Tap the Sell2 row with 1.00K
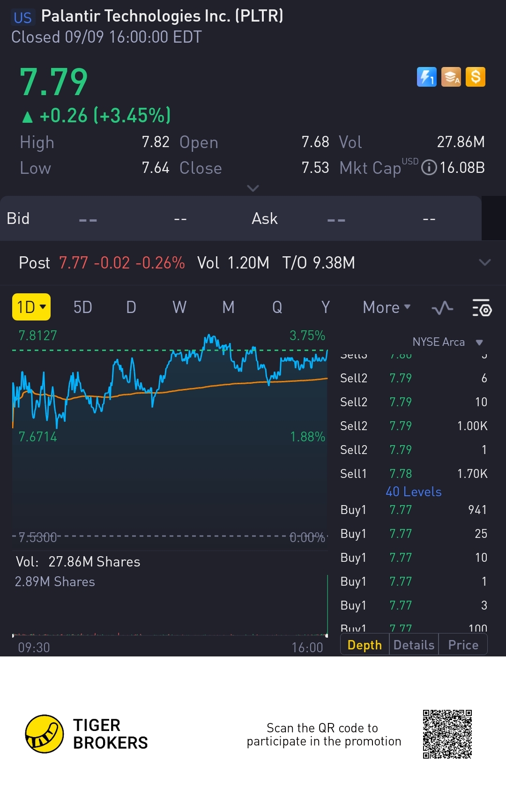 coord(414,426)
